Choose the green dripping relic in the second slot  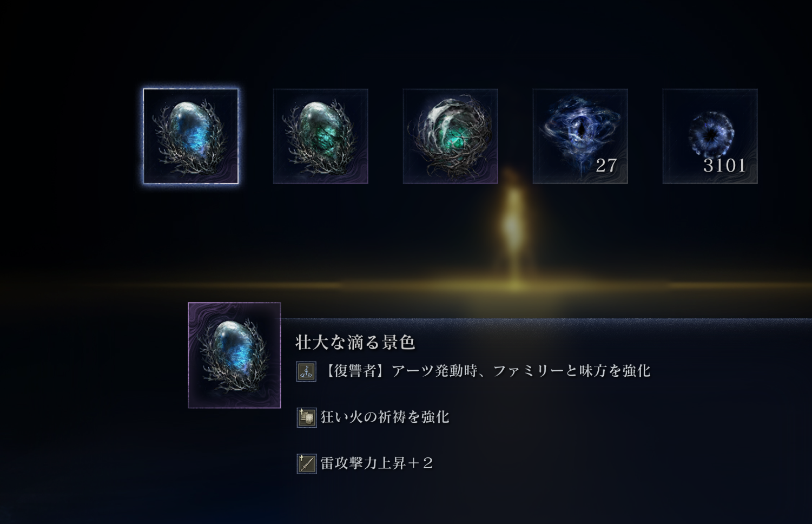click(x=321, y=136)
